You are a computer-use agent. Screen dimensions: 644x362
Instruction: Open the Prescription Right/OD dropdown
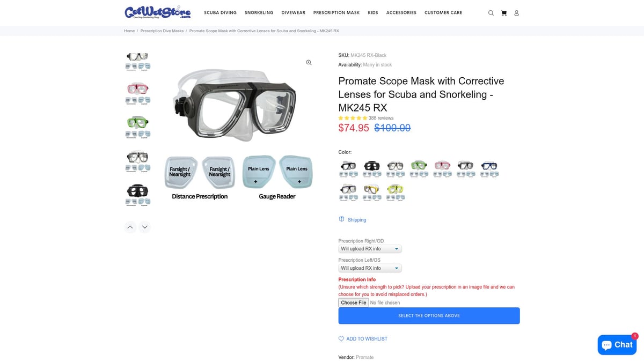point(370,248)
